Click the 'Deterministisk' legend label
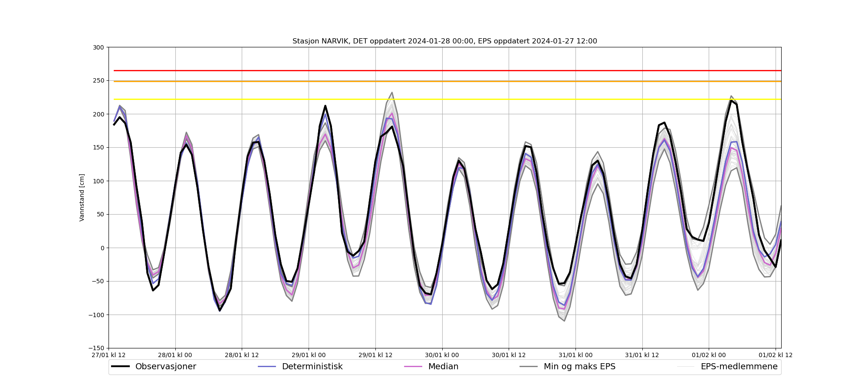 (x=312, y=367)
